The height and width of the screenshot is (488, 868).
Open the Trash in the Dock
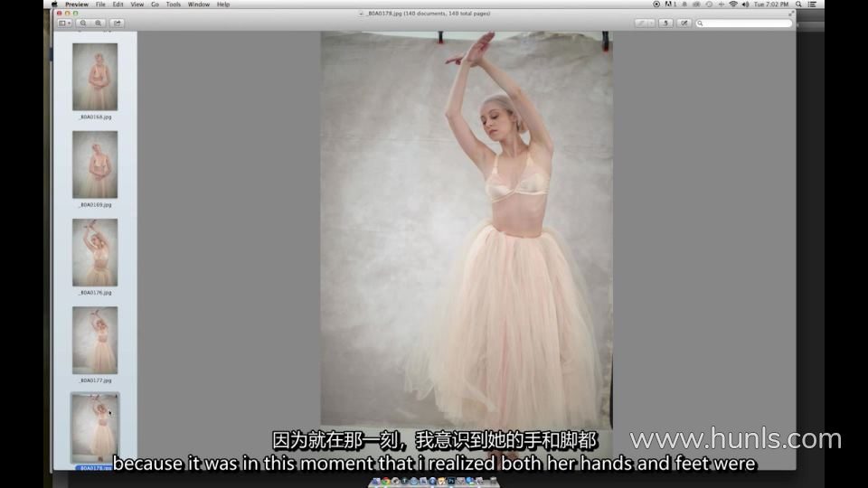click(494, 482)
